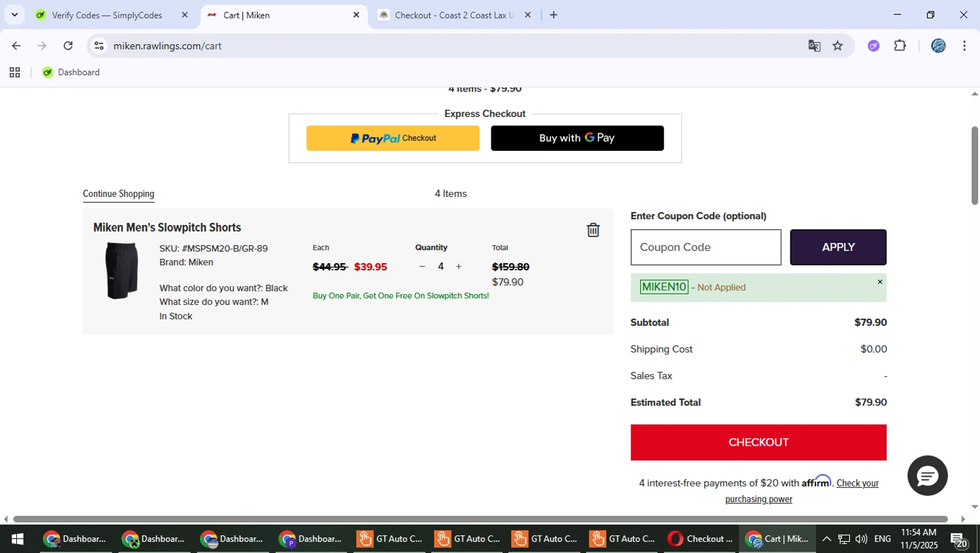Viewport: 980px width, 553px height.
Task: Reload the cart page
Action: click(x=68, y=46)
